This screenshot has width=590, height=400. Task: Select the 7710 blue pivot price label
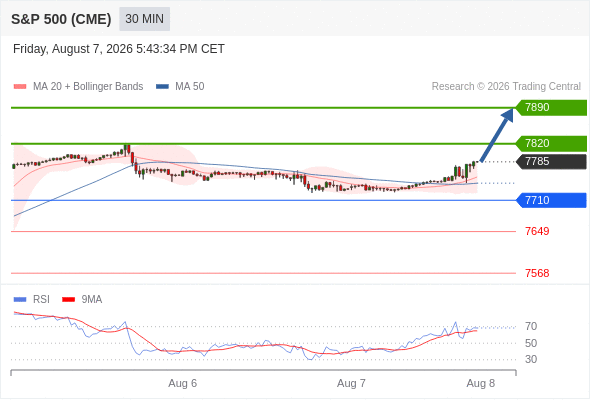pos(551,200)
